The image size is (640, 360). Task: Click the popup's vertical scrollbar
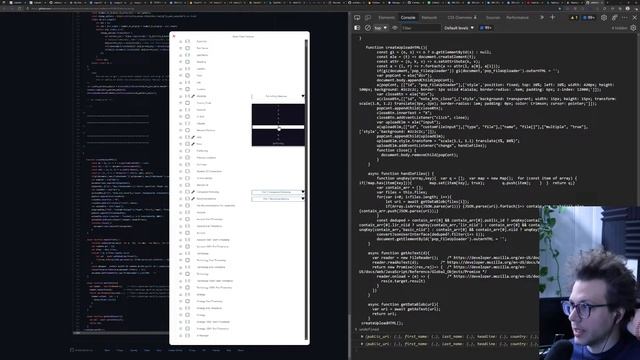pos(306,189)
